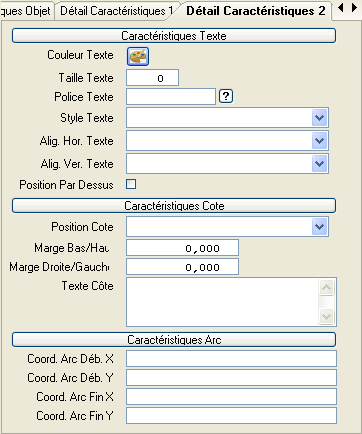Click the Police Texte question mark icon
The image size is (362, 434).
click(x=226, y=96)
